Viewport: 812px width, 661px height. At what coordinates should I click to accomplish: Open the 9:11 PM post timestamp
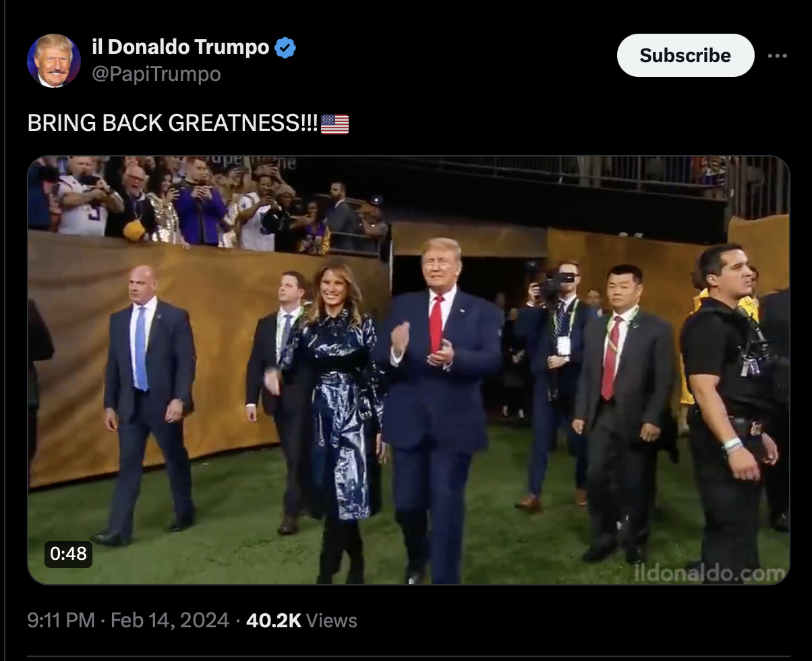[x=61, y=621]
